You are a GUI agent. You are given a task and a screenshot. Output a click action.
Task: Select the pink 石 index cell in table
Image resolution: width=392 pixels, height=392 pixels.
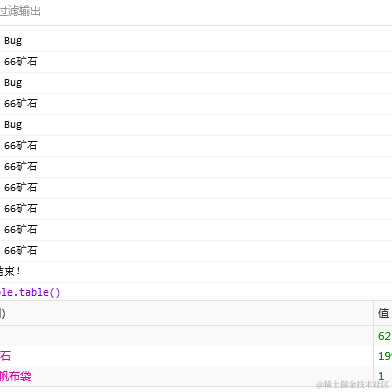(187, 356)
